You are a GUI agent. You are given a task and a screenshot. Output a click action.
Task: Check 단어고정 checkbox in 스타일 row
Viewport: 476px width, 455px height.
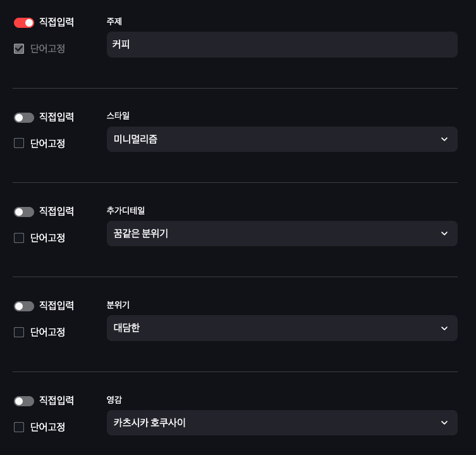click(19, 143)
